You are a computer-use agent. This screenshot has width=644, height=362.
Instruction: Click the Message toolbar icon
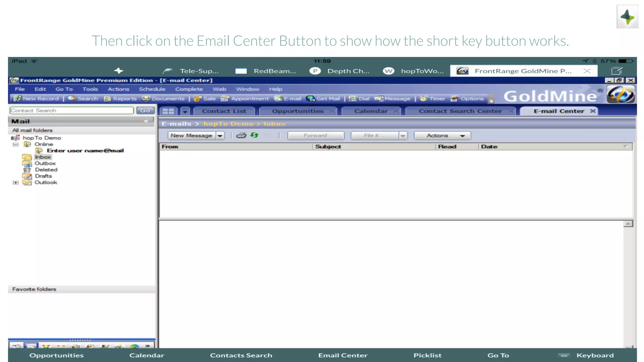(379, 99)
